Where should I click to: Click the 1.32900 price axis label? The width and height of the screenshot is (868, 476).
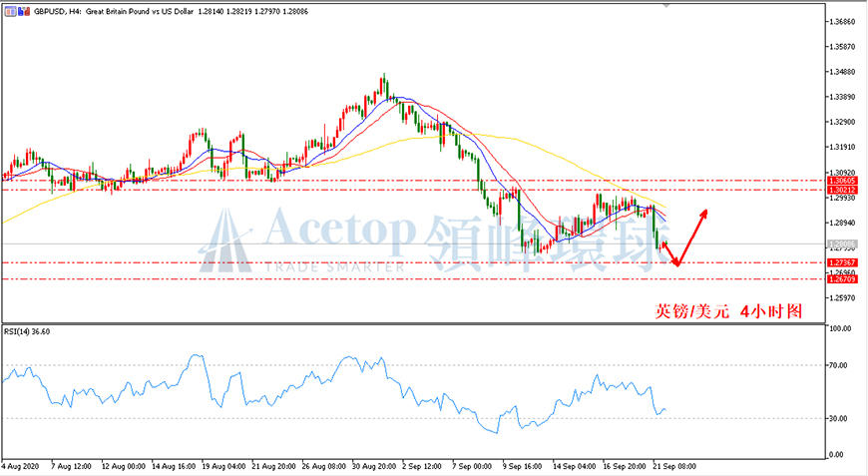(x=842, y=122)
